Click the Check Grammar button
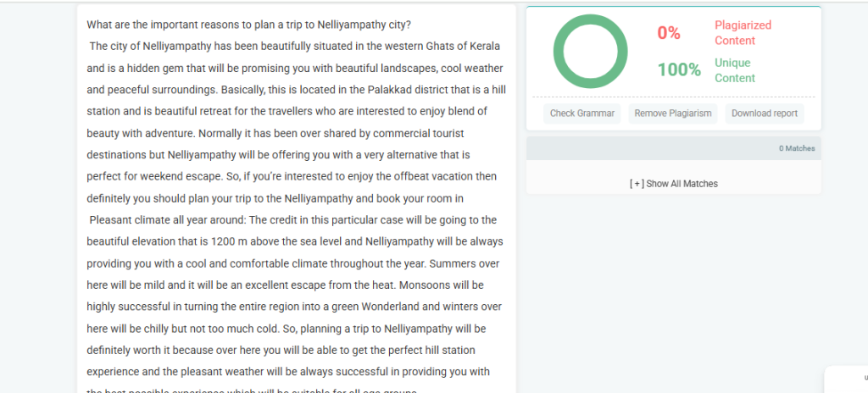This screenshot has width=868, height=393. tap(582, 113)
